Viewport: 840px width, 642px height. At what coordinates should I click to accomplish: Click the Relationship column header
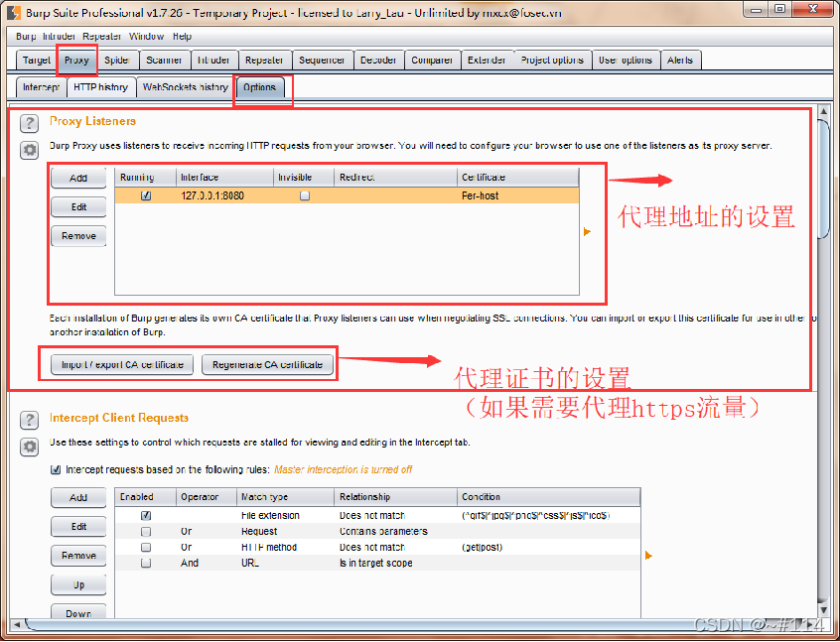click(395, 497)
